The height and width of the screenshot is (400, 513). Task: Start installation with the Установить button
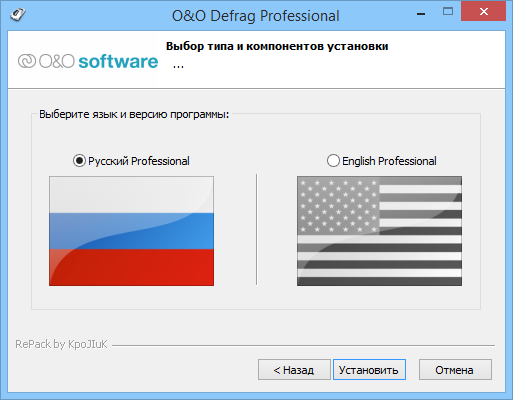click(369, 370)
